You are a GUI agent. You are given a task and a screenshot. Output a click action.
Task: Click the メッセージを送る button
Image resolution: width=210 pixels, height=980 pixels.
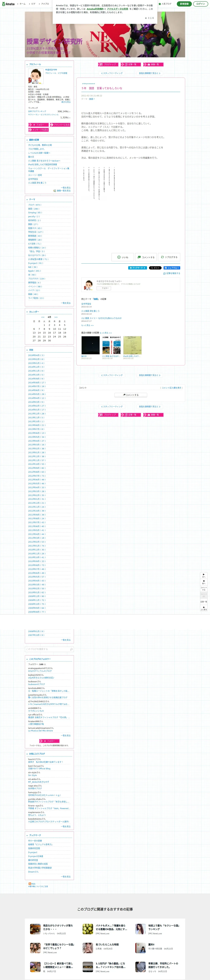[x=38, y=130]
